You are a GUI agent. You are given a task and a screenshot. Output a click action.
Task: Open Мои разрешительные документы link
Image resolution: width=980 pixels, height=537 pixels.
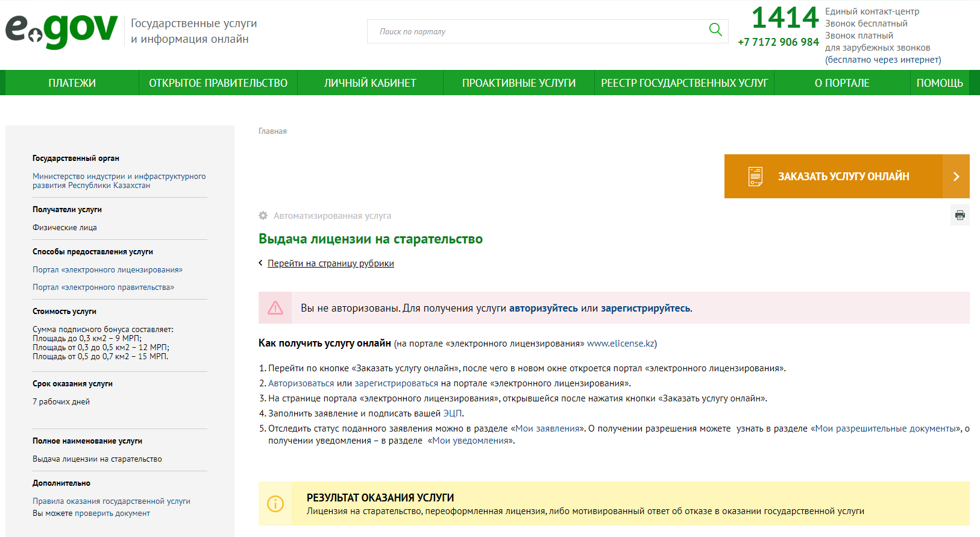point(886,429)
